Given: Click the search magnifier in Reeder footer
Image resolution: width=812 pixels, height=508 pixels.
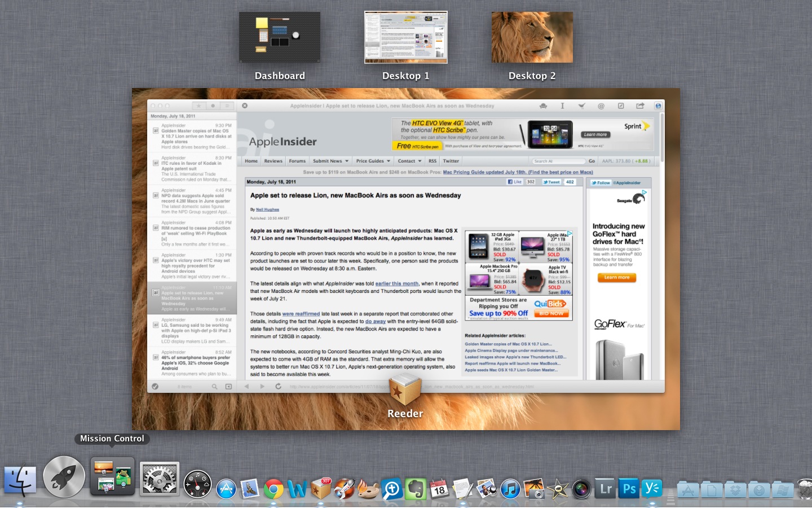Looking at the screenshot, I should (214, 387).
